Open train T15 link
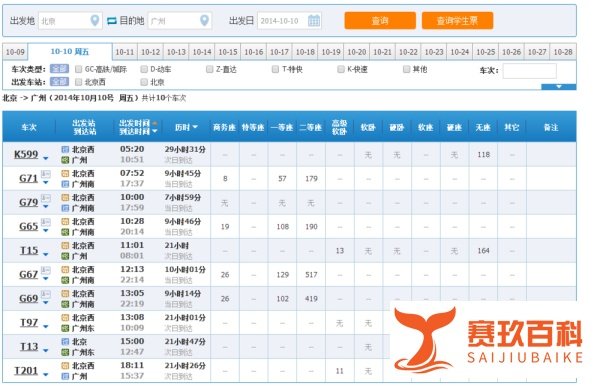The image size is (600, 388). coord(29,250)
